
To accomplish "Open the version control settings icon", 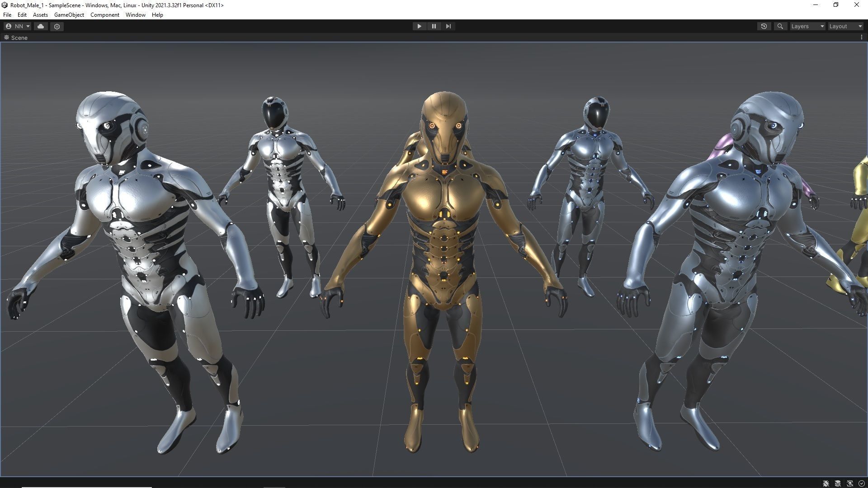I will [57, 26].
